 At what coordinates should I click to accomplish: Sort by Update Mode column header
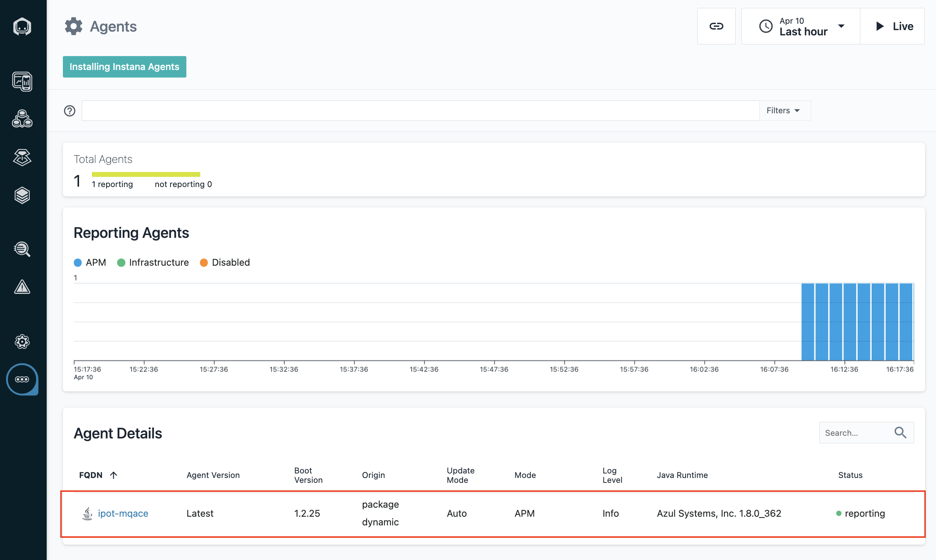tap(460, 475)
